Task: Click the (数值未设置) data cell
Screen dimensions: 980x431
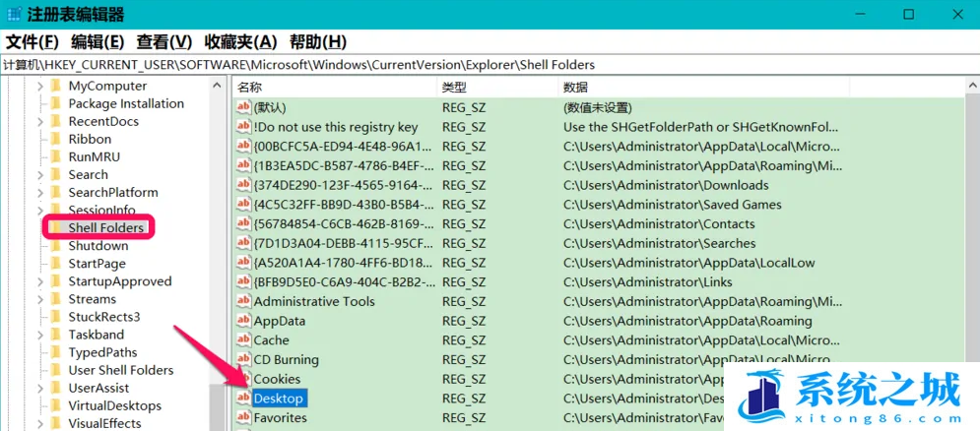Action: (598, 108)
